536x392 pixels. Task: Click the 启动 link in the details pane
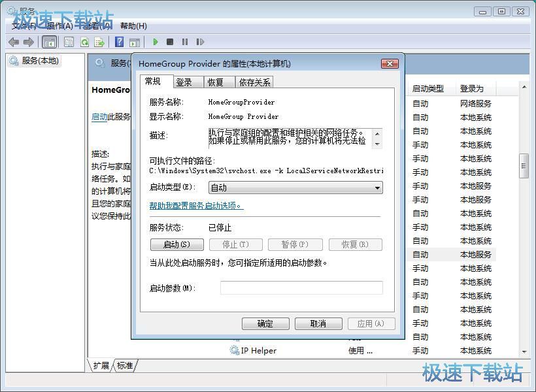coord(99,117)
